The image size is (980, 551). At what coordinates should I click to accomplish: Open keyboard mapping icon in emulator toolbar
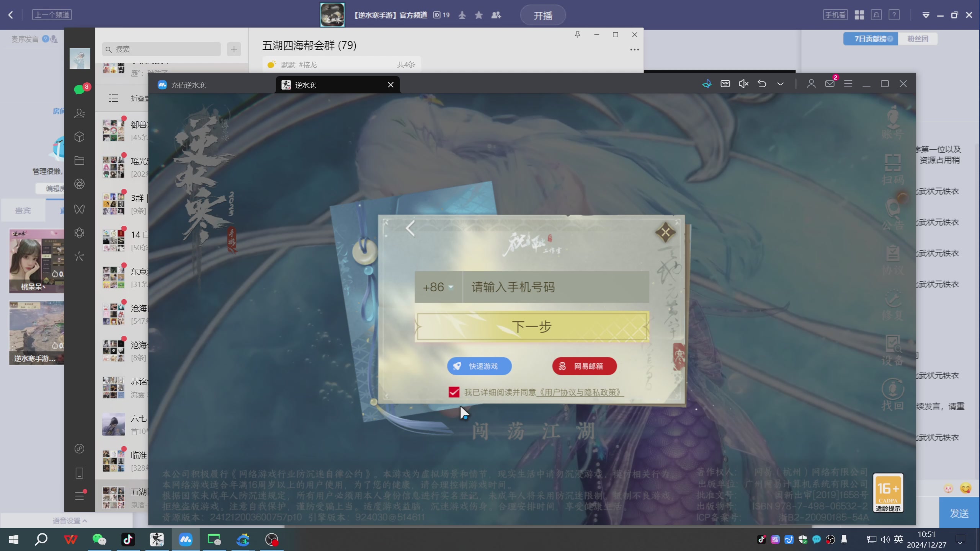[725, 84]
